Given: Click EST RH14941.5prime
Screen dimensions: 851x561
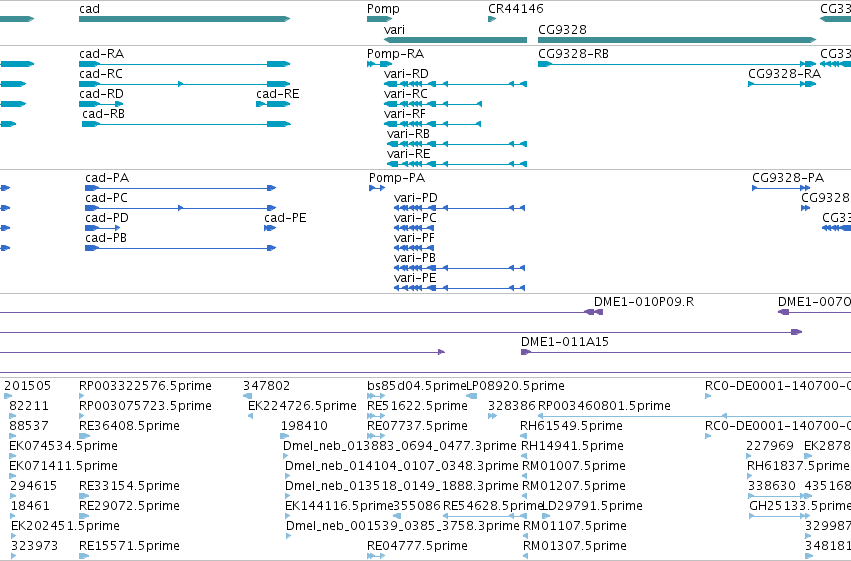Looking at the screenshot, I should pos(524,456).
